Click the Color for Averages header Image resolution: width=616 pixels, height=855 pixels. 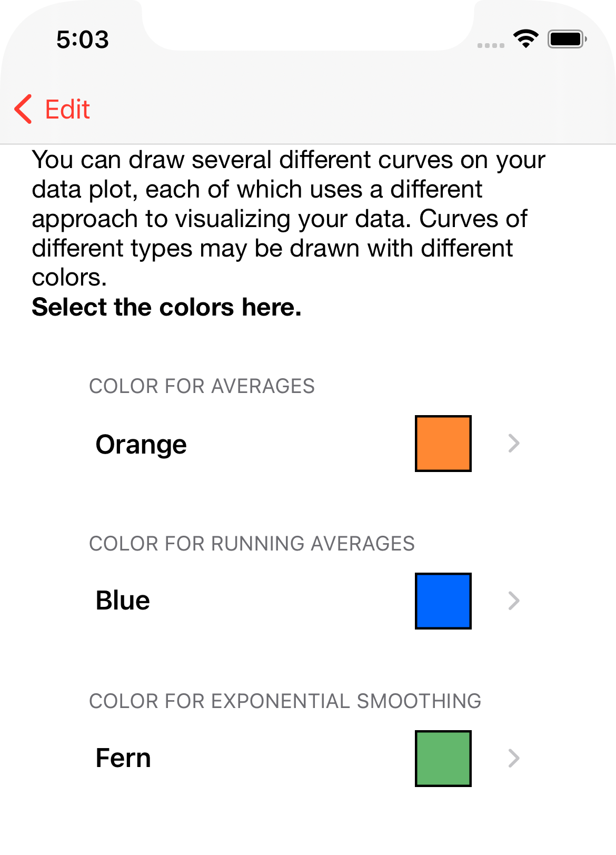click(202, 386)
